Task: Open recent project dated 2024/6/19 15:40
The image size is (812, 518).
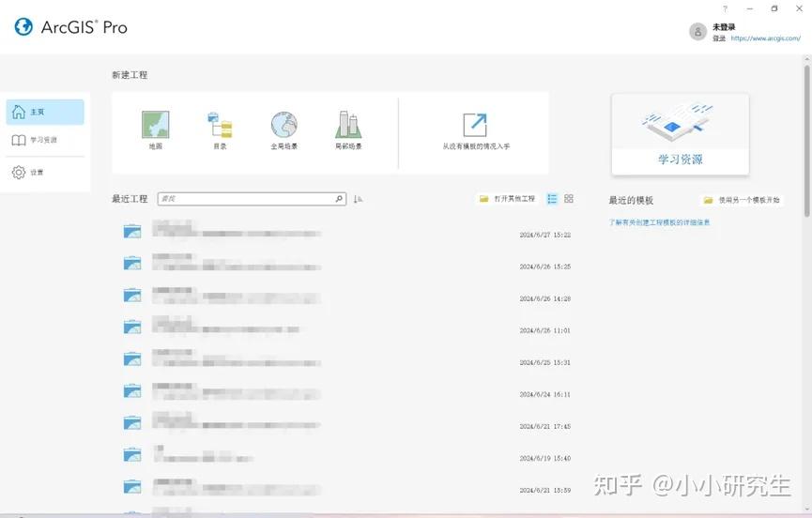Action: click(x=347, y=454)
